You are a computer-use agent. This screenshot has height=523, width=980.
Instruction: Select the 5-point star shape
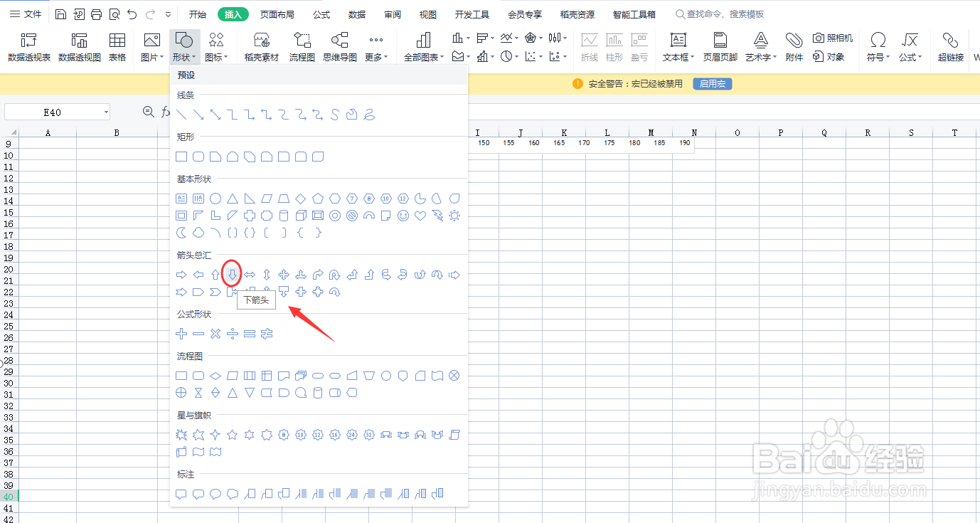tap(233, 435)
